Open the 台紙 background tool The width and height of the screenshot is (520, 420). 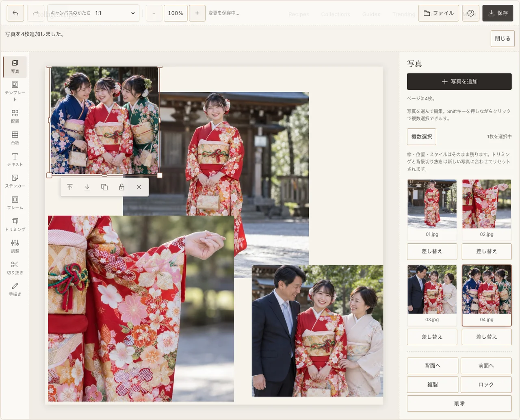(x=15, y=138)
